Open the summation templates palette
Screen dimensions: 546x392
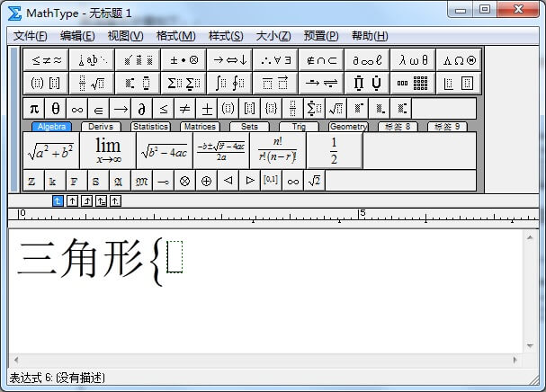(x=183, y=84)
